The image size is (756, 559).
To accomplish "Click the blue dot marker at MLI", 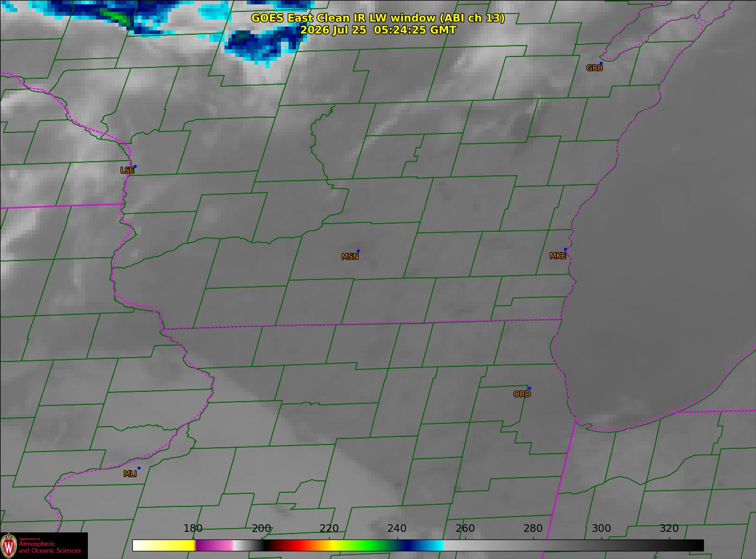I will 139,468.
